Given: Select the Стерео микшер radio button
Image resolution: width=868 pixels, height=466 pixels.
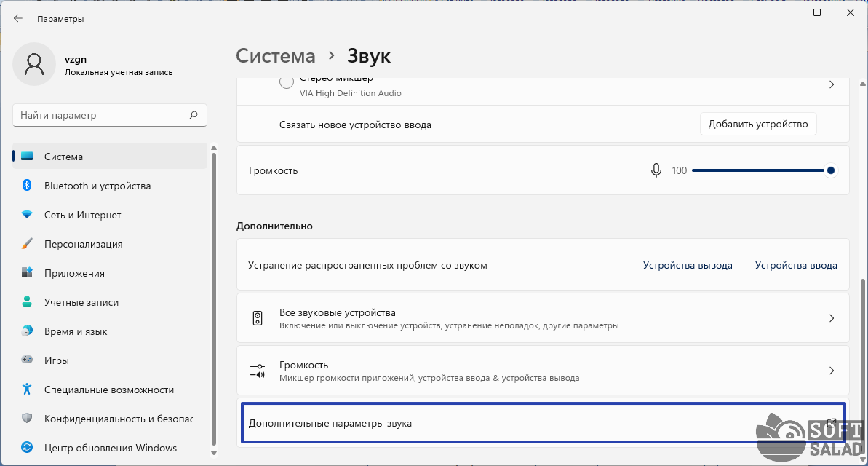Looking at the screenshot, I should pos(286,83).
